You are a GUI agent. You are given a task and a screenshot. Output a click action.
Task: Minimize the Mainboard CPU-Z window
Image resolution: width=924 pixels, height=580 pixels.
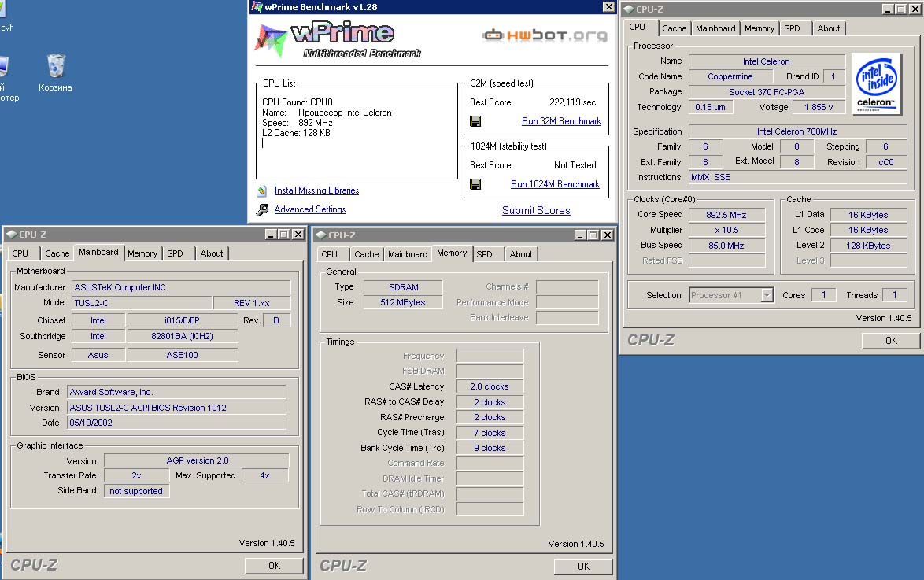click(271, 235)
